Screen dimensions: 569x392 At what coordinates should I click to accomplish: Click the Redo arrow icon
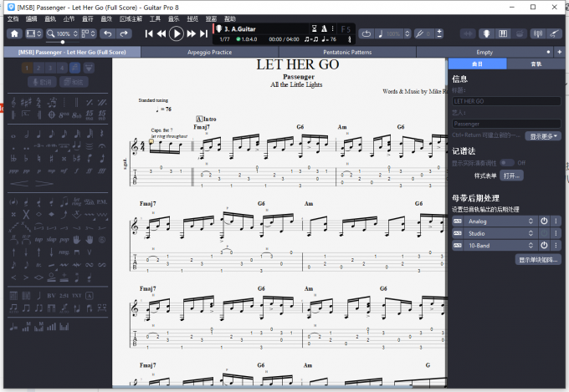coord(124,33)
